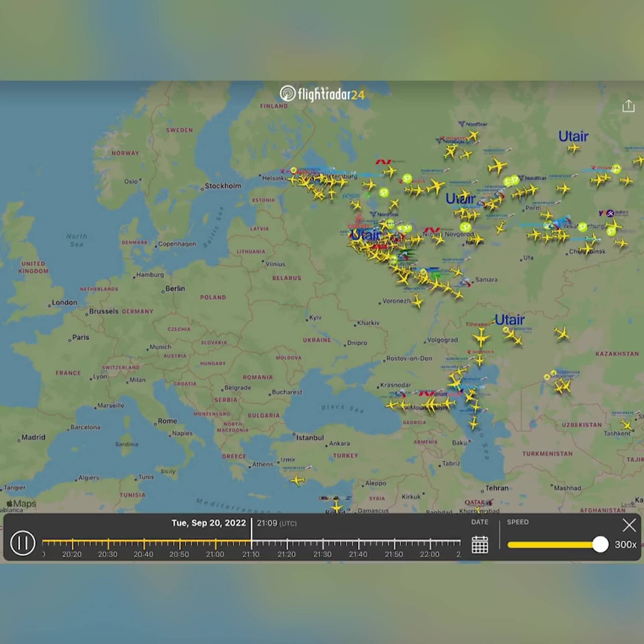The image size is (644, 644).
Task: Click the aircraft south of Izmir
Action: click(x=297, y=481)
